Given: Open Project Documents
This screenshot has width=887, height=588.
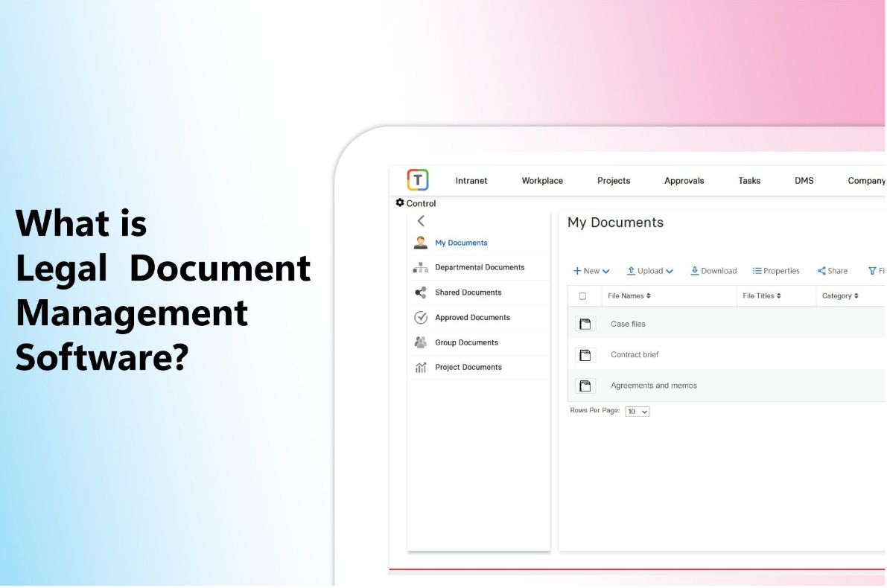Looking at the screenshot, I should (468, 367).
